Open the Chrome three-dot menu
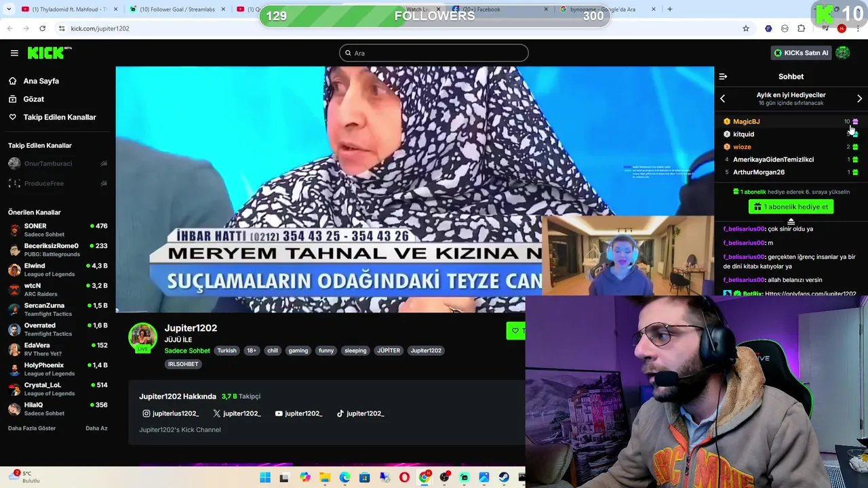The height and width of the screenshot is (488, 868). tap(858, 28)
